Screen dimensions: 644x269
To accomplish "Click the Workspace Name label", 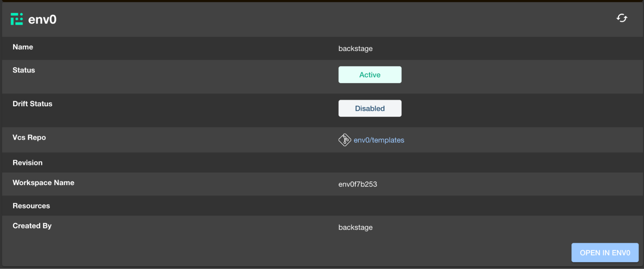I will coord(43,183).
